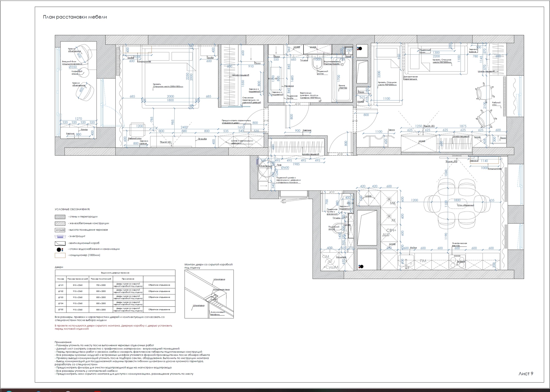550x392 pixels.
Task: Click the "ХК" kitchen column label
Action: (393, 220)
